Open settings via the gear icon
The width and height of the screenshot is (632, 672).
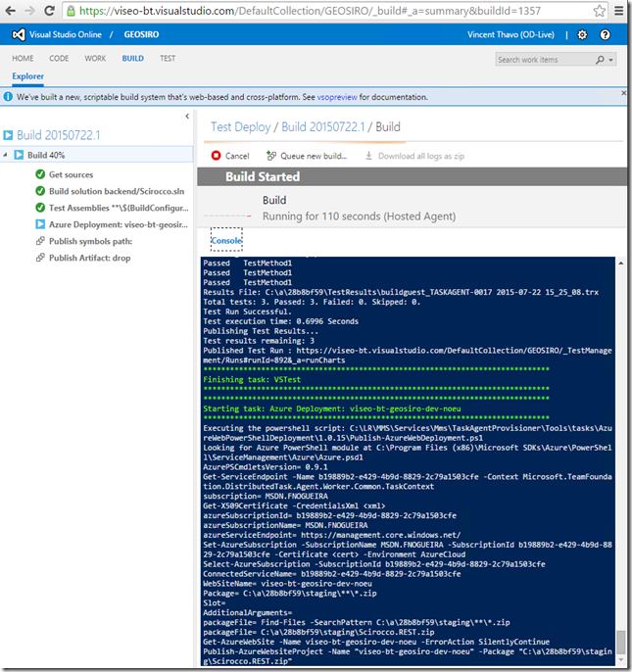pos(582,34)
